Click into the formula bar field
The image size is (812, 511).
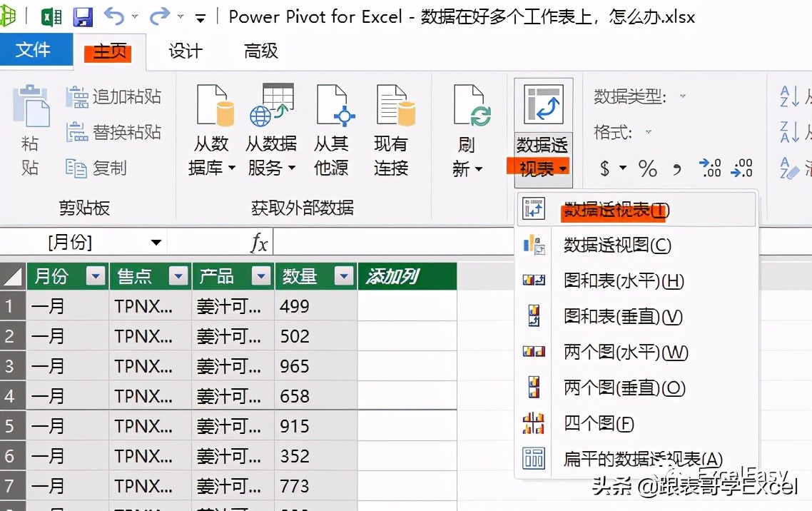(542, 242)
